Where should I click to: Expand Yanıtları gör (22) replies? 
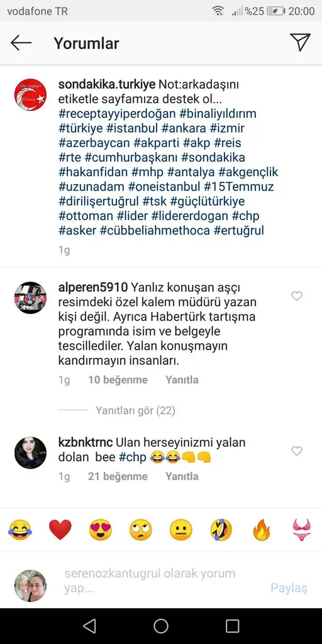click(135, 410)
